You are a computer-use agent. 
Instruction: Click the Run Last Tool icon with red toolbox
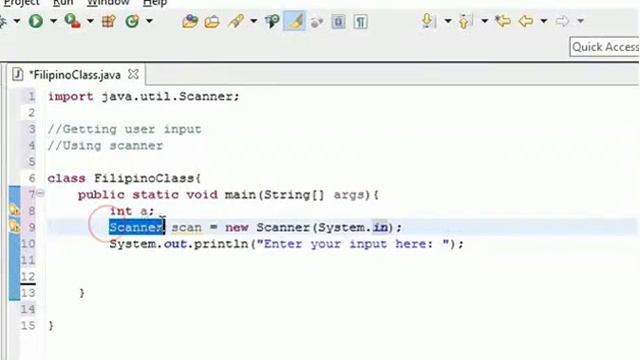tap(72, 21)
